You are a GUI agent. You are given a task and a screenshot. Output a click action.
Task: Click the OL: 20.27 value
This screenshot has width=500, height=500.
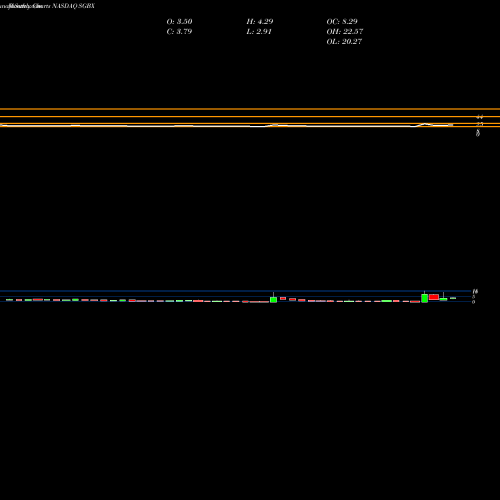(x=344, y=41)
